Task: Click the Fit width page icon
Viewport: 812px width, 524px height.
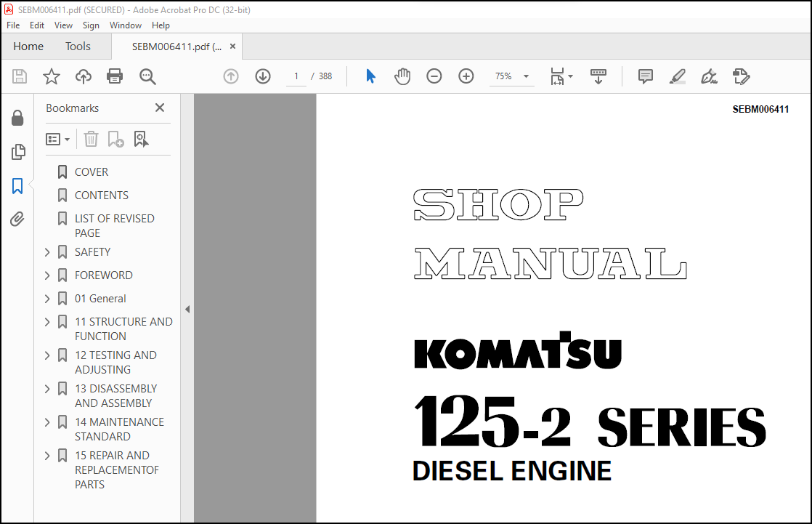Action: 557,77
